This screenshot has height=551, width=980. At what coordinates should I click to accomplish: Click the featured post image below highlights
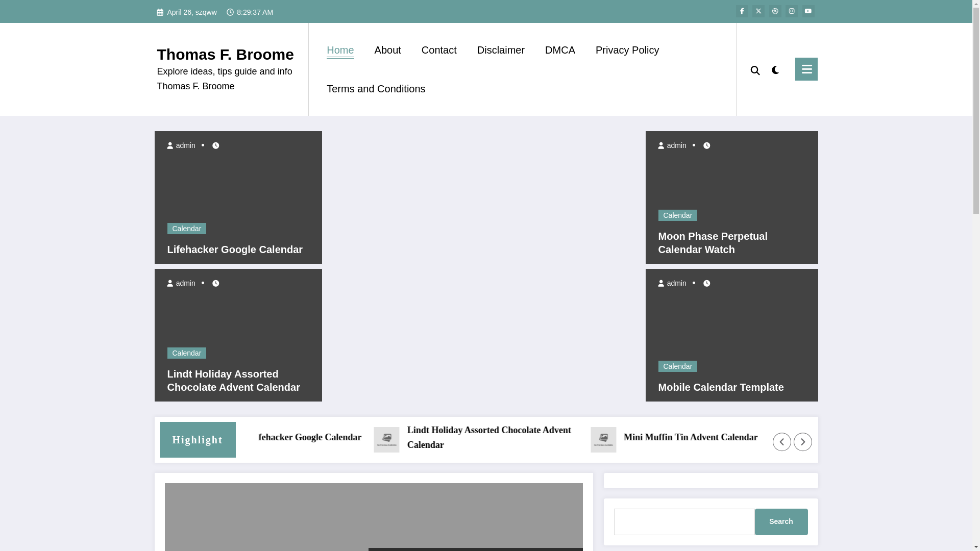point(373,517)
